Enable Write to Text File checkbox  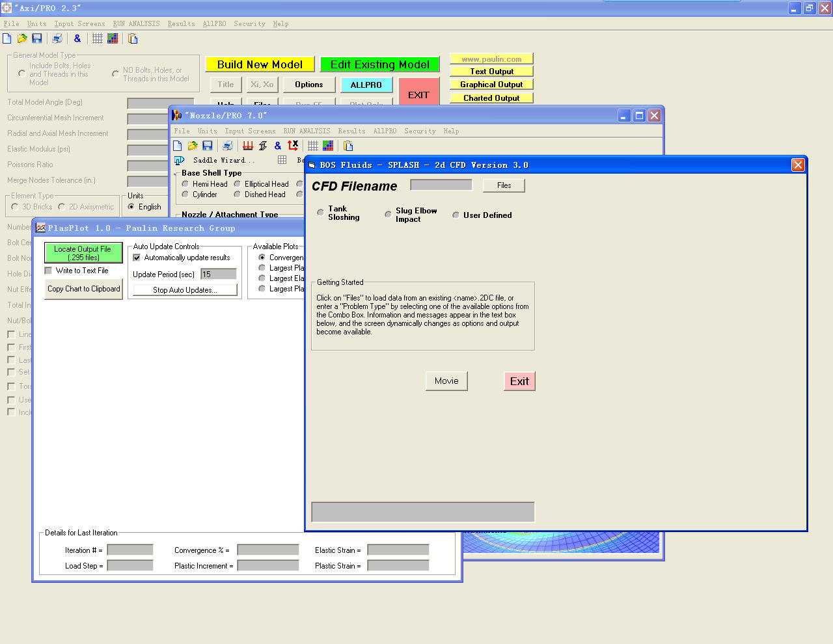[x=48, y=271]
